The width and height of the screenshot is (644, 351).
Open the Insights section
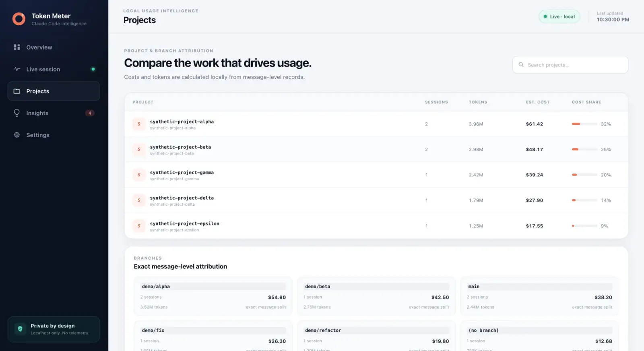(54, 113)
